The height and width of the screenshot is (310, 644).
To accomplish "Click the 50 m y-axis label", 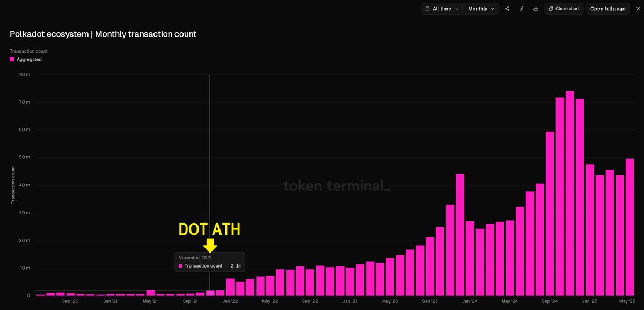I will coord(25,157).
